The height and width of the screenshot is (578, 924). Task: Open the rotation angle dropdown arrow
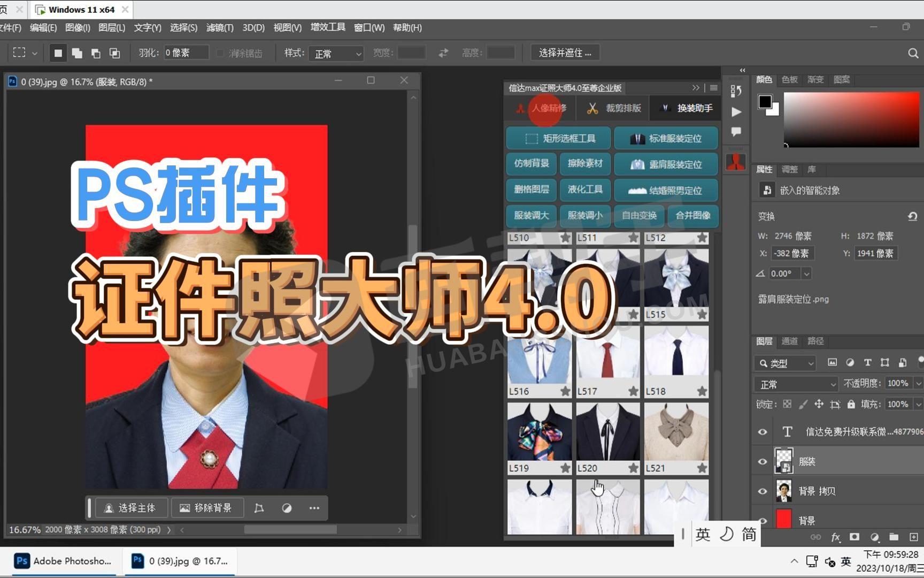point(806,273)
